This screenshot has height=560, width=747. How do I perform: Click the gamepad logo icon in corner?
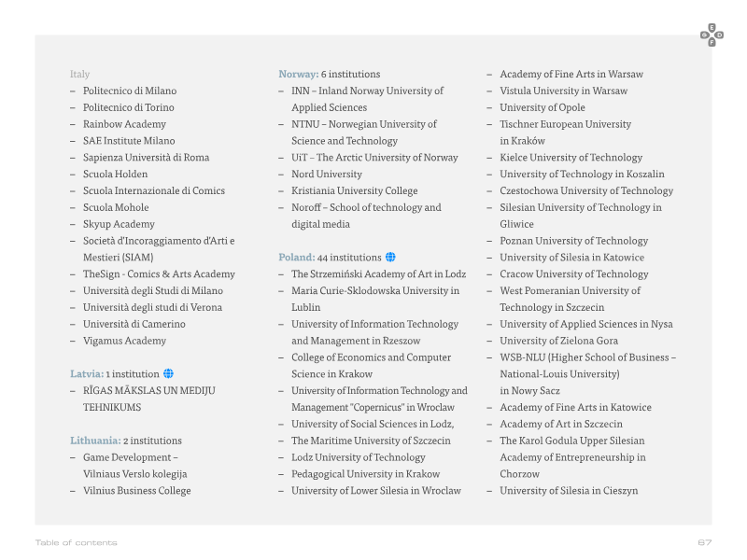tap(712, 35)
